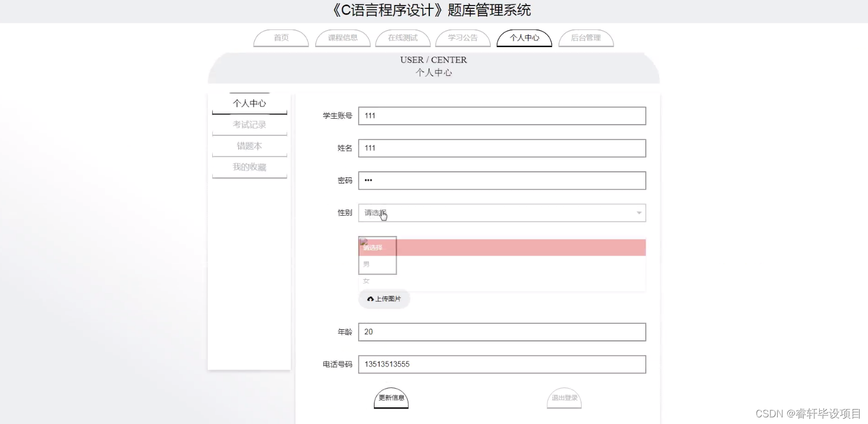Open 考试记录 in the sidebar
The height and width of the screenshot is (424, 868).
(249, 124)
